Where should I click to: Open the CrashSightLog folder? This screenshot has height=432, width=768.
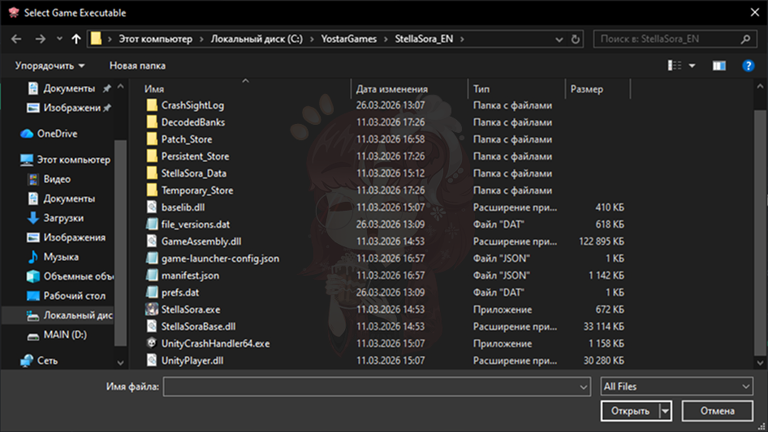(192, 105)
